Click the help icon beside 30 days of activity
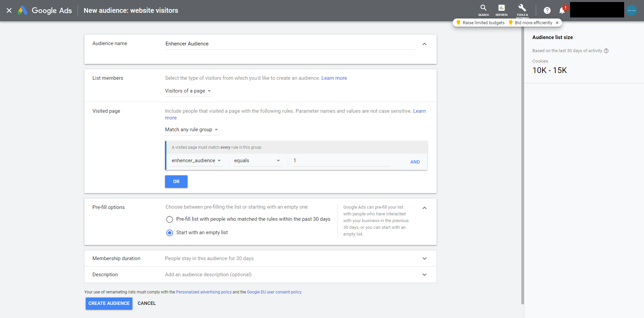Image resolution: width=644 pixels, height=318 pixels. point(606,51)
